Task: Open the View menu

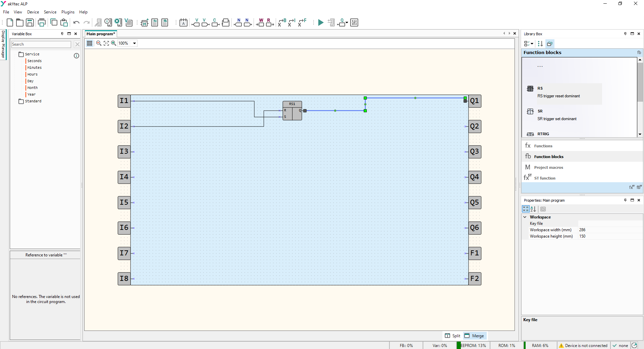Action: (x=18, y=12)
